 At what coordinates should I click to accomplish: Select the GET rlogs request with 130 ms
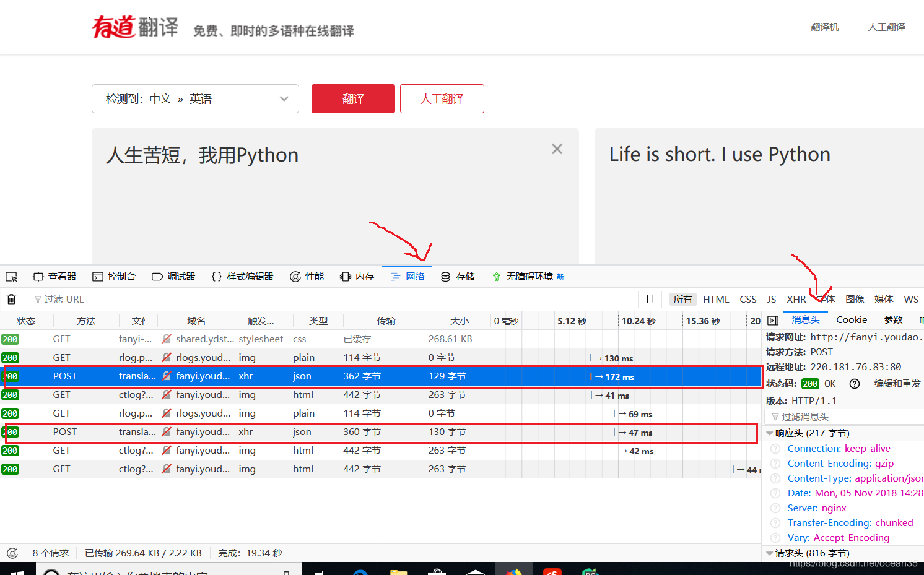(x=381, y=358)
